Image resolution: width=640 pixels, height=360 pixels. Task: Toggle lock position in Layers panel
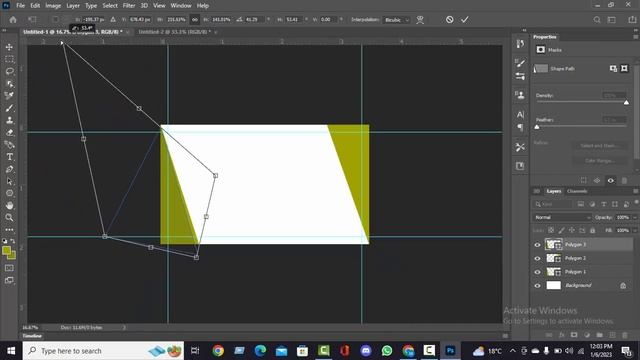pos(571,230)
